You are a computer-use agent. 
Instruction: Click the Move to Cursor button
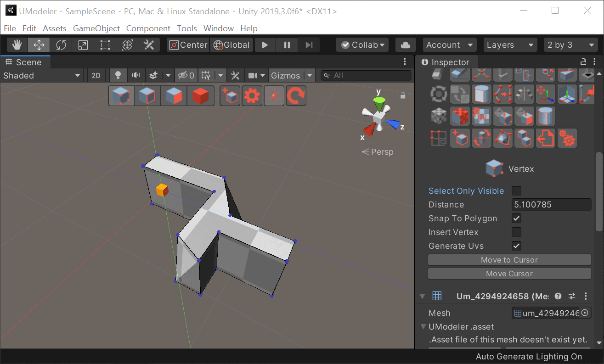click(509, 260)
